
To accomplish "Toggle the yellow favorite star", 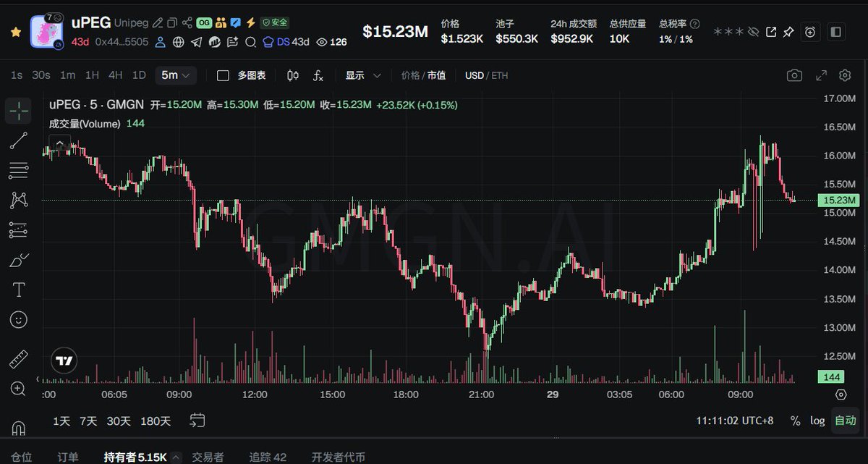I will tap(16, 33).
